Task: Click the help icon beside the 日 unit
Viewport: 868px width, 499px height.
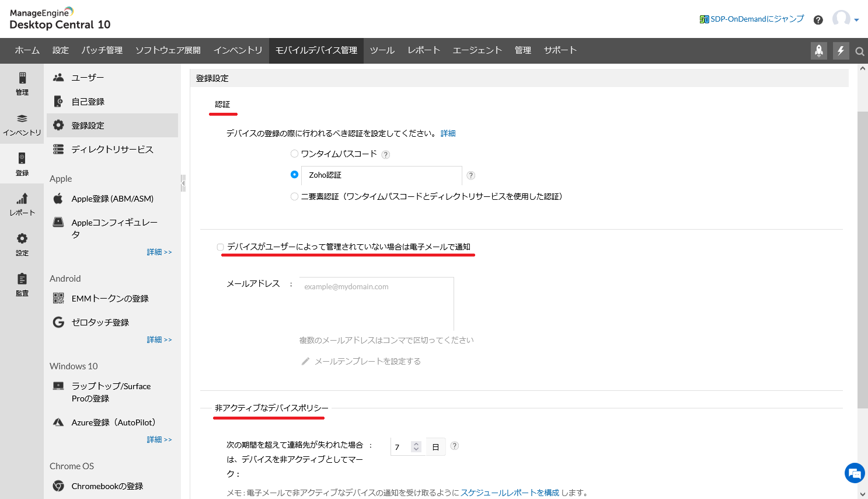Action: pyautogui.click(x=455, y=446)
